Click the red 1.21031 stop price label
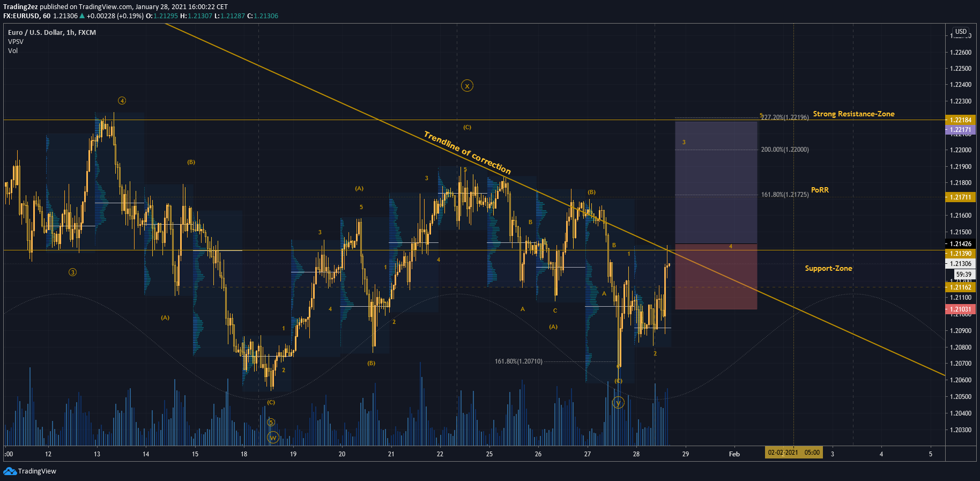The width and height of the screenshot is (980, 481). click(x=960, y=309)
